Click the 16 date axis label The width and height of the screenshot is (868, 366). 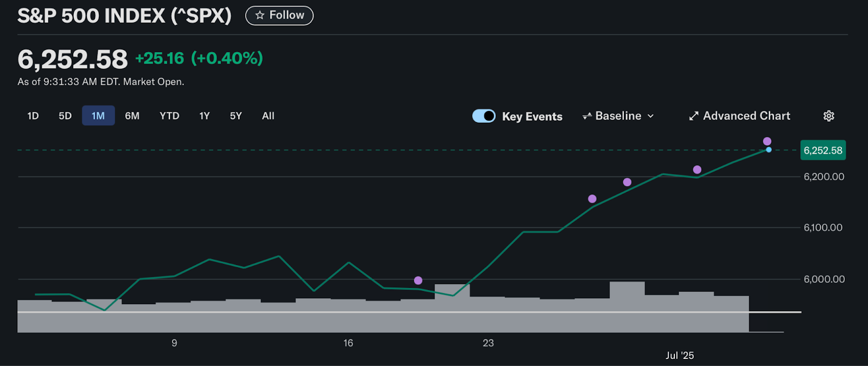pos(348,343)
